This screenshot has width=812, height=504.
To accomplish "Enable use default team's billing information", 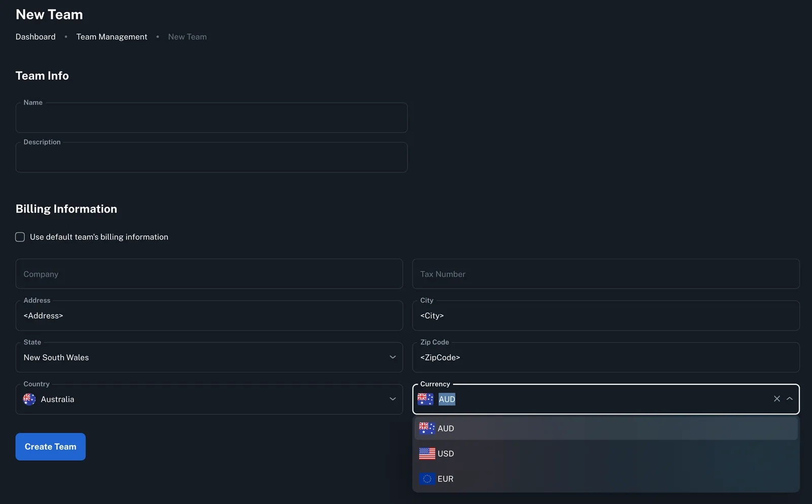I will [x=20, y=237].
